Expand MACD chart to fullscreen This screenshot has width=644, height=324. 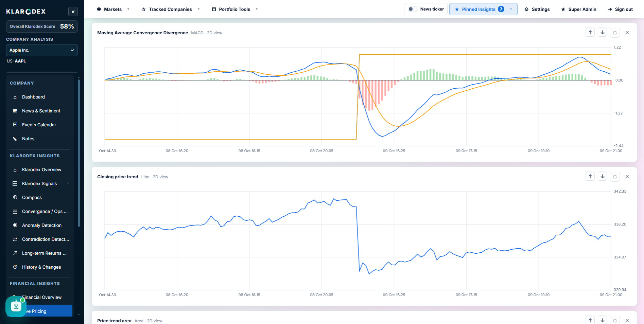coord(615,33)
